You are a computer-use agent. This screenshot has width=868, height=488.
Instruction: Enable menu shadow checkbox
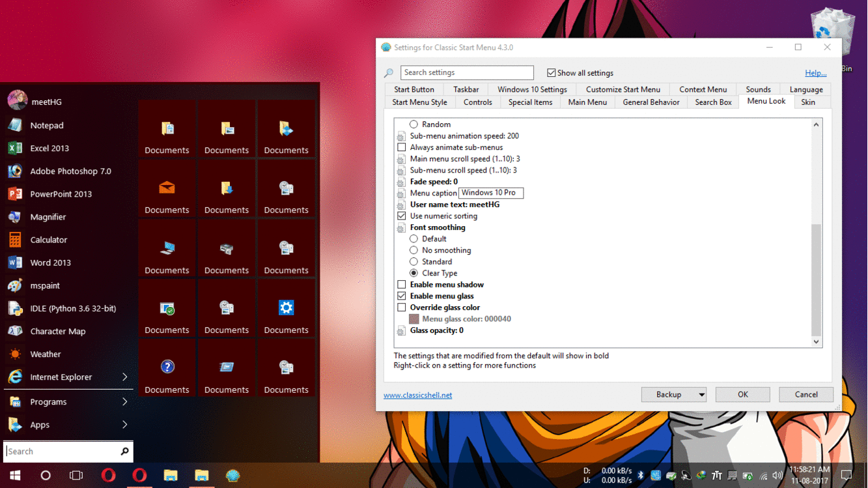coord(402,285)
